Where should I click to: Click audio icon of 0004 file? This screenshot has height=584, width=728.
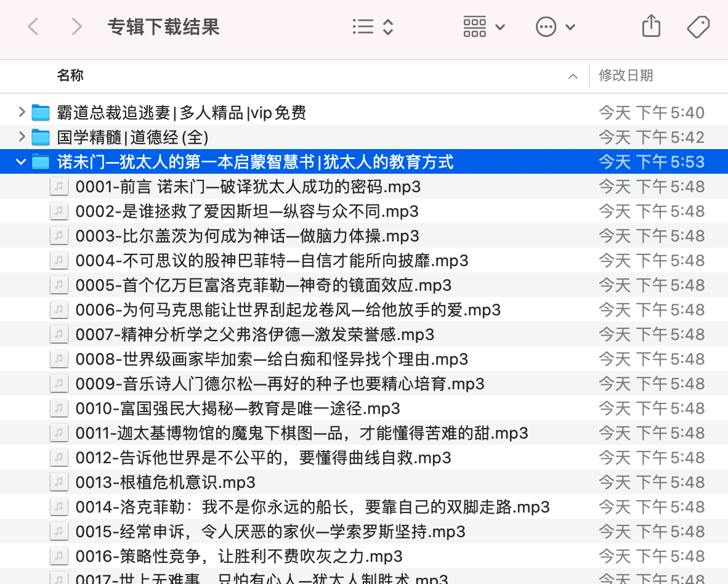point(59,260)
